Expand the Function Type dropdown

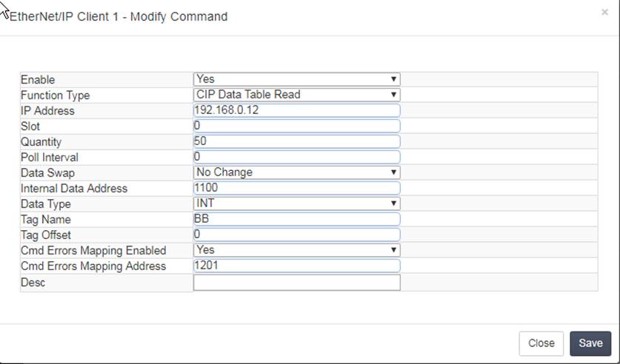pyautogui.click(x=296, y=95)
